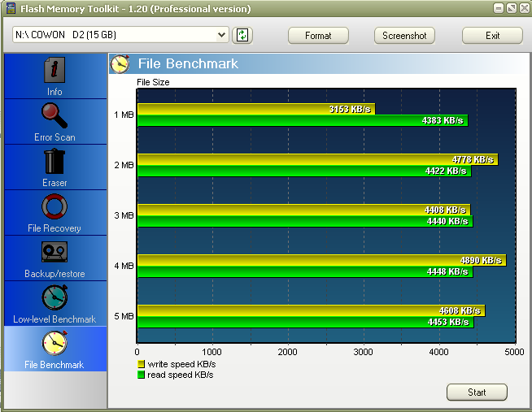Maximize the Flash Memory Toolkit window
This screenshot has height=412, width=532.
[x=512, y=8]
